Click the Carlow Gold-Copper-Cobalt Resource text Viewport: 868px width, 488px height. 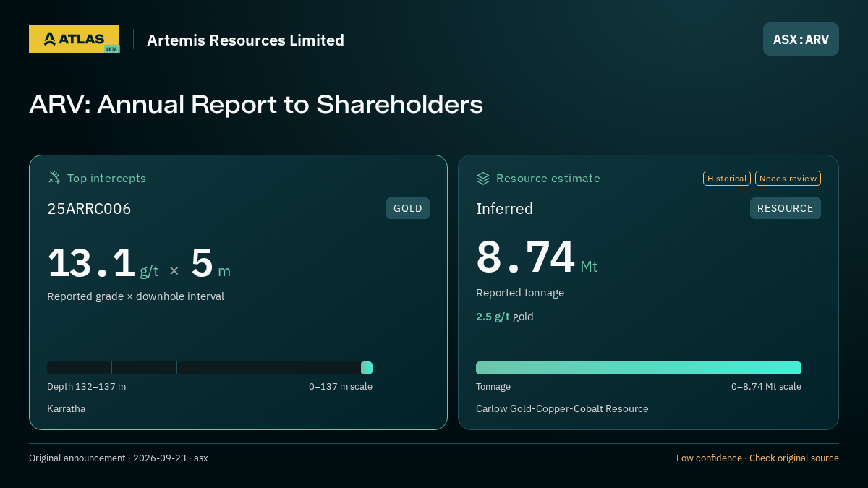pos(562,409)
